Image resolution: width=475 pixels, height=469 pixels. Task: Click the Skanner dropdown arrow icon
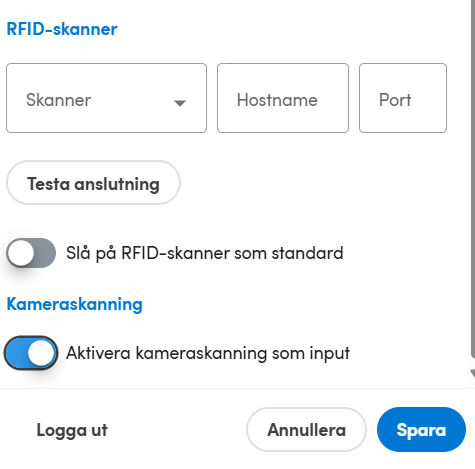[180, 103]
